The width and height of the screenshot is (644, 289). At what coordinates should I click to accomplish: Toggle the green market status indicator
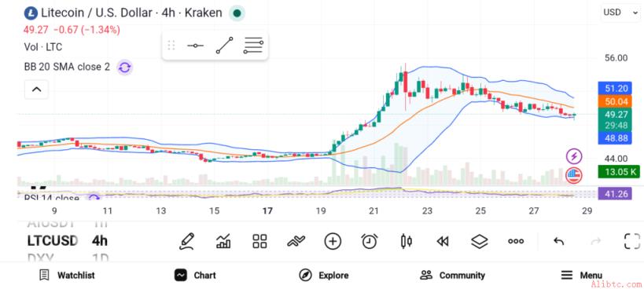237,13
